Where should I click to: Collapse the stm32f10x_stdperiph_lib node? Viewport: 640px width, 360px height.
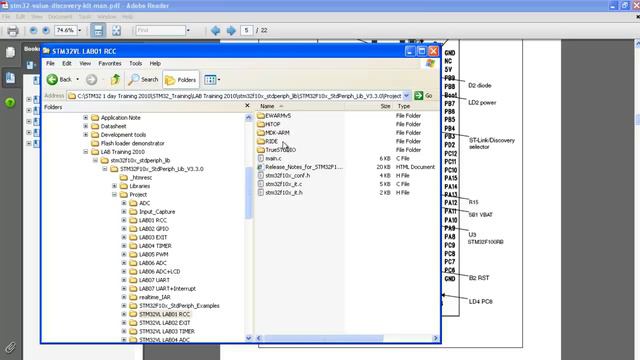96,160
